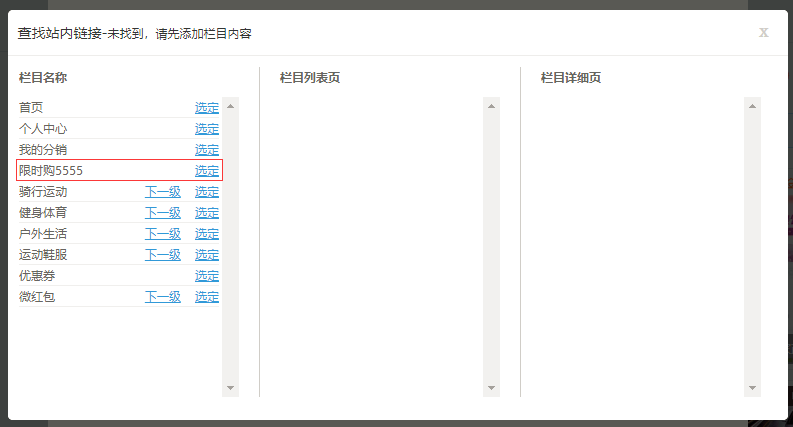Pick 运动鞋服 with 选定
Image resolution: width=793 pixels, height=427 pixels.
click(207, 255)
